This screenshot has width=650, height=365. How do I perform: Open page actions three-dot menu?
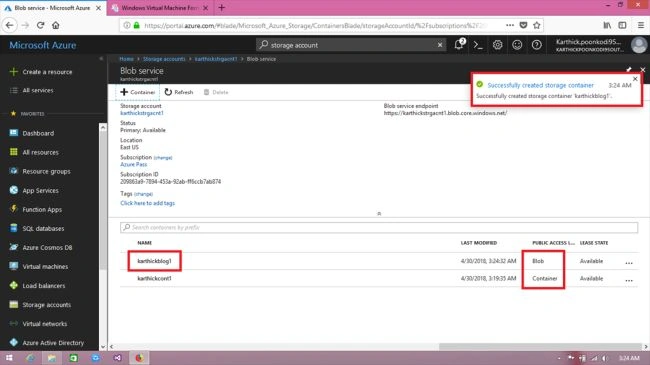pos(510,25)
